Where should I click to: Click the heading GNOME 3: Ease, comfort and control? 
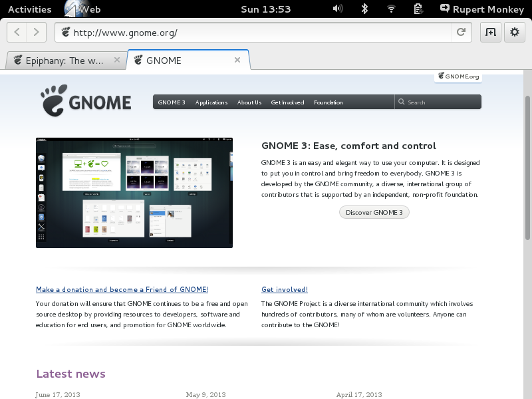pyautogui.click(x=348, y=146)
